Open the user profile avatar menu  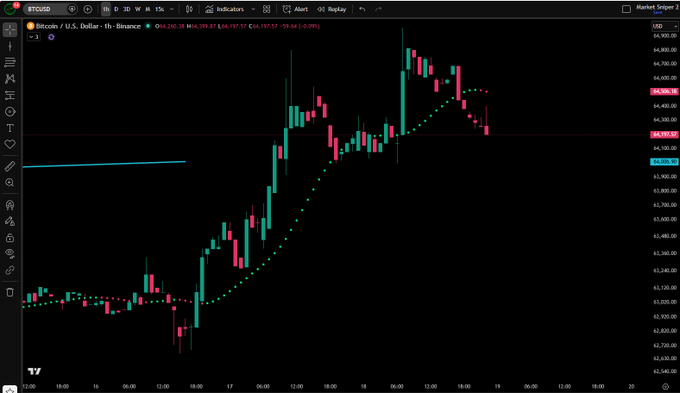(x=10, y=9)
